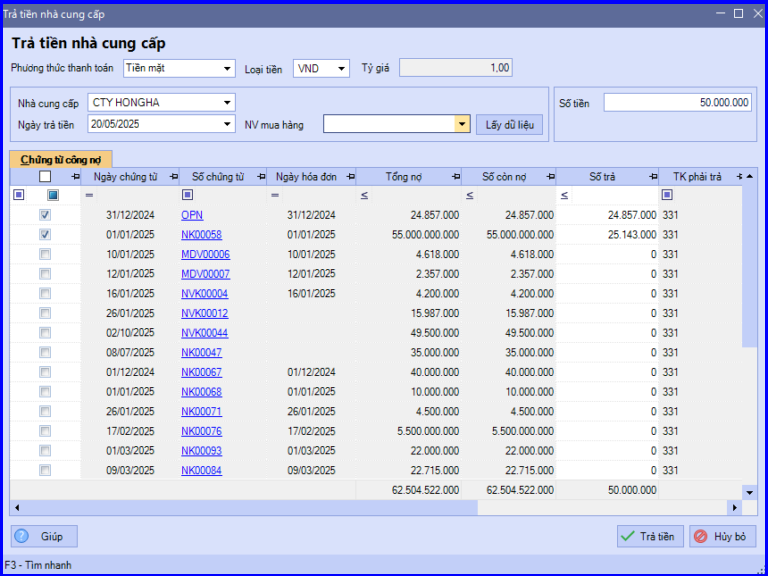Open filter operator icon for Số chứng từ
The image size is (768, 576).
187,195
